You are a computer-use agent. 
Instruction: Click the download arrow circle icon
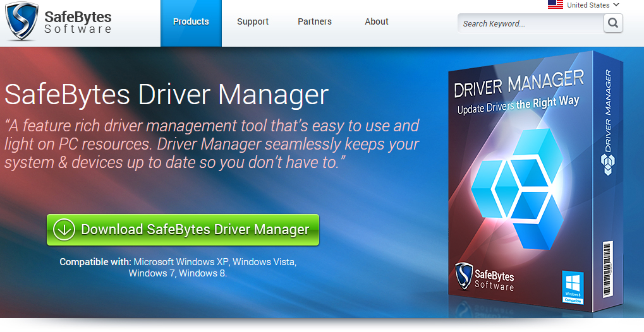pos(64,229)
